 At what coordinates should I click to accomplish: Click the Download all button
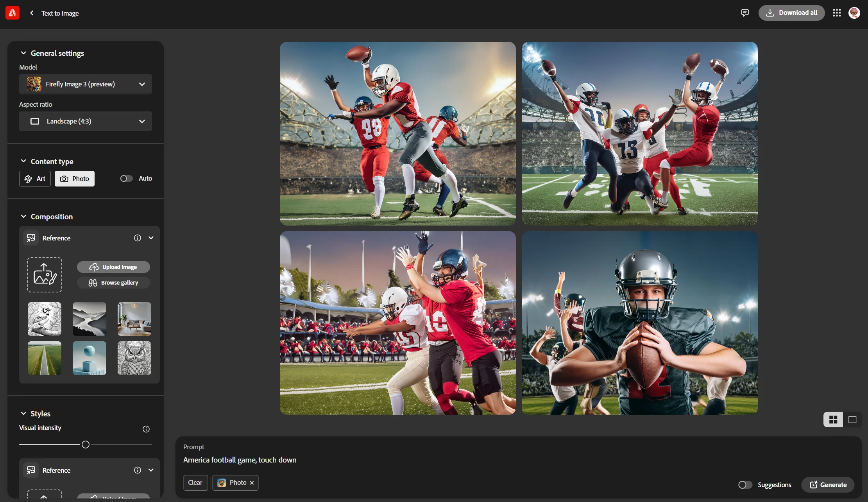click(791, 13)
